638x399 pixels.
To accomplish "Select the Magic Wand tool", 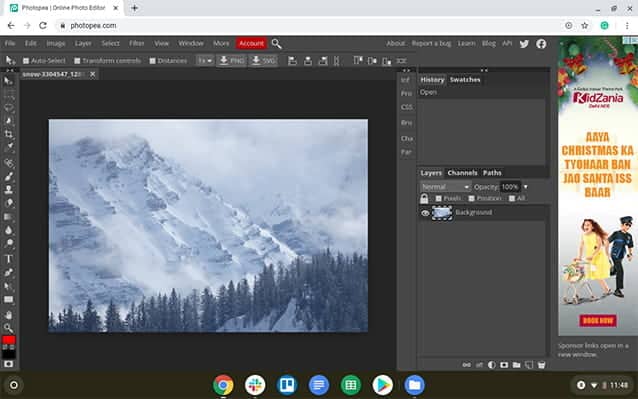I will pyautogui.click(x=9, y=121).
